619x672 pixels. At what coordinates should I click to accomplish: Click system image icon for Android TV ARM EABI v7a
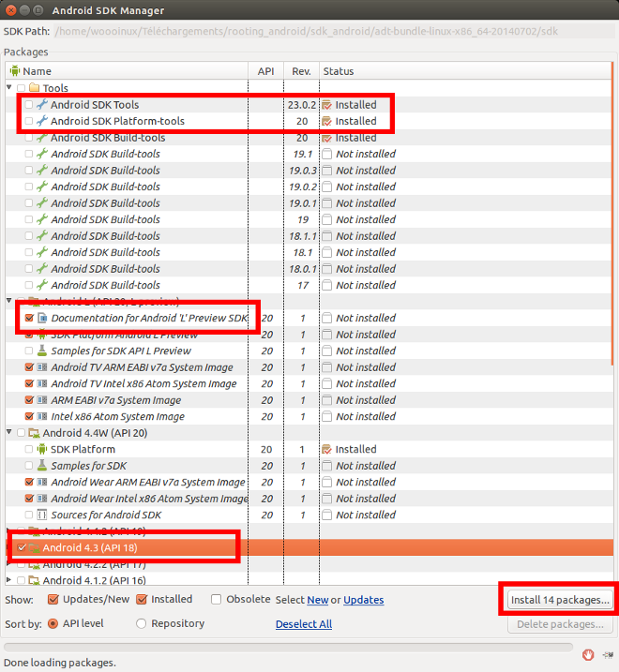point(42,366)
